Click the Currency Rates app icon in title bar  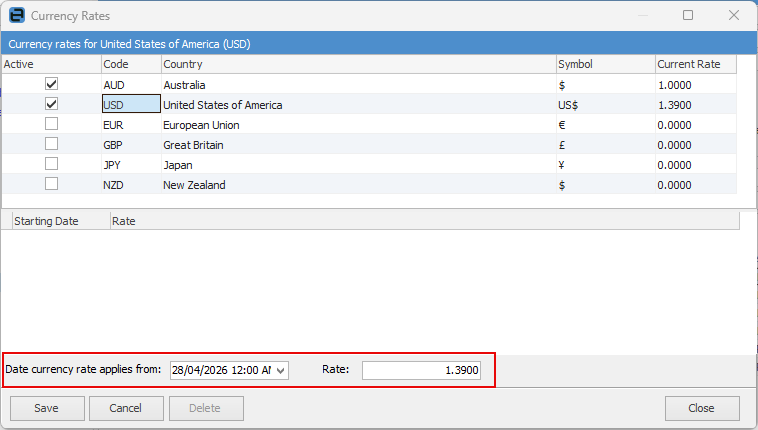pyautogui.click(x=16, y=15)
